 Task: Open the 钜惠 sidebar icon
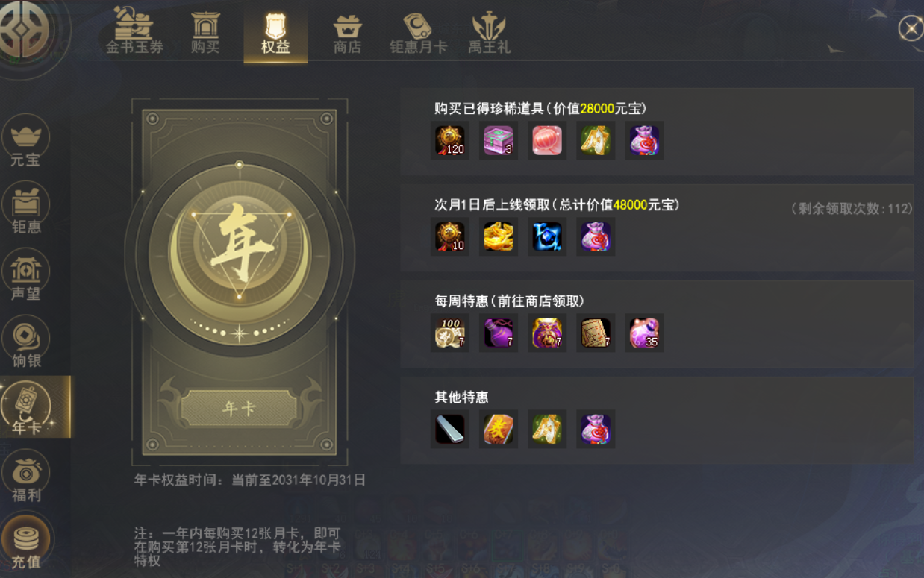pos(26,208)
